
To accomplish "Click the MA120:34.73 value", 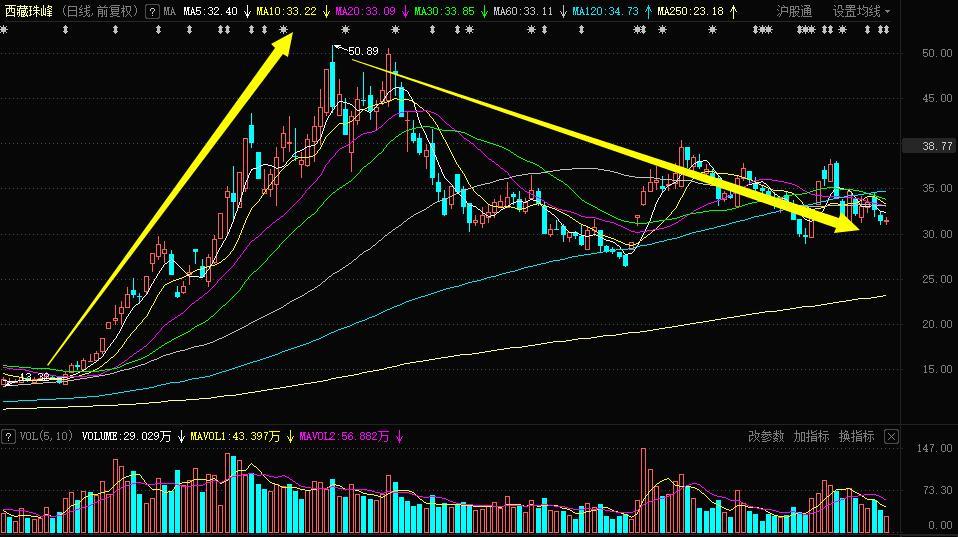I will tap(605, 11).
